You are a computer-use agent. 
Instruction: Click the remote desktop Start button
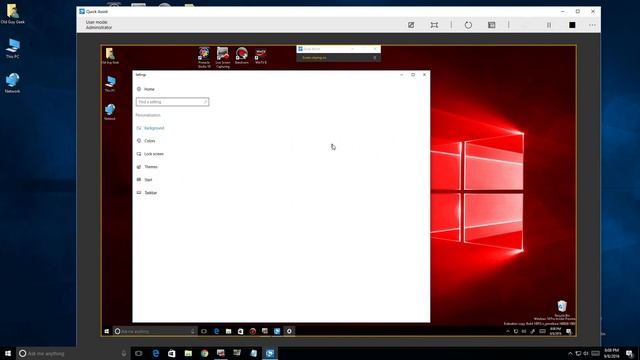click(107, 331)
